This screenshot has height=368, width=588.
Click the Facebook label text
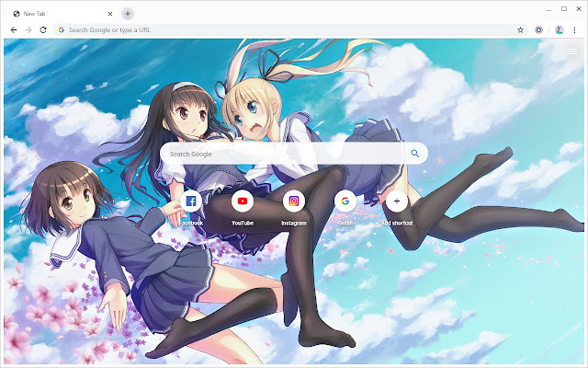[x=191, y=223]
